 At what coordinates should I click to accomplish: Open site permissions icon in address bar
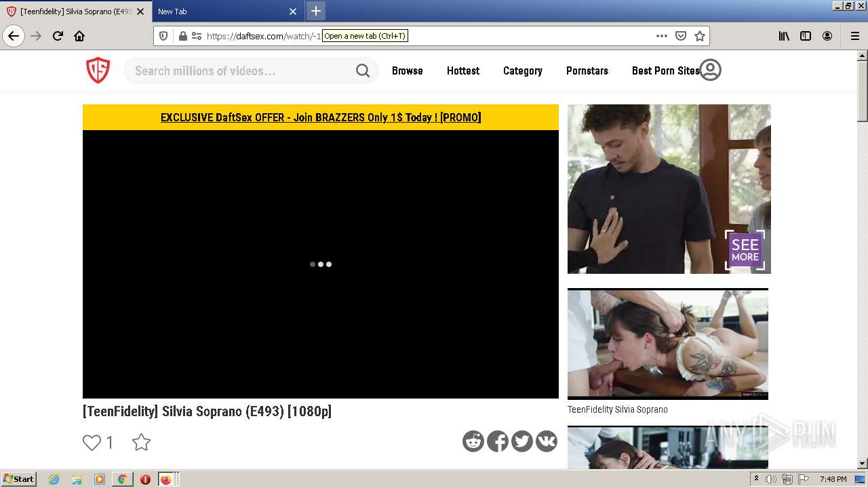(x=197, y=36)
